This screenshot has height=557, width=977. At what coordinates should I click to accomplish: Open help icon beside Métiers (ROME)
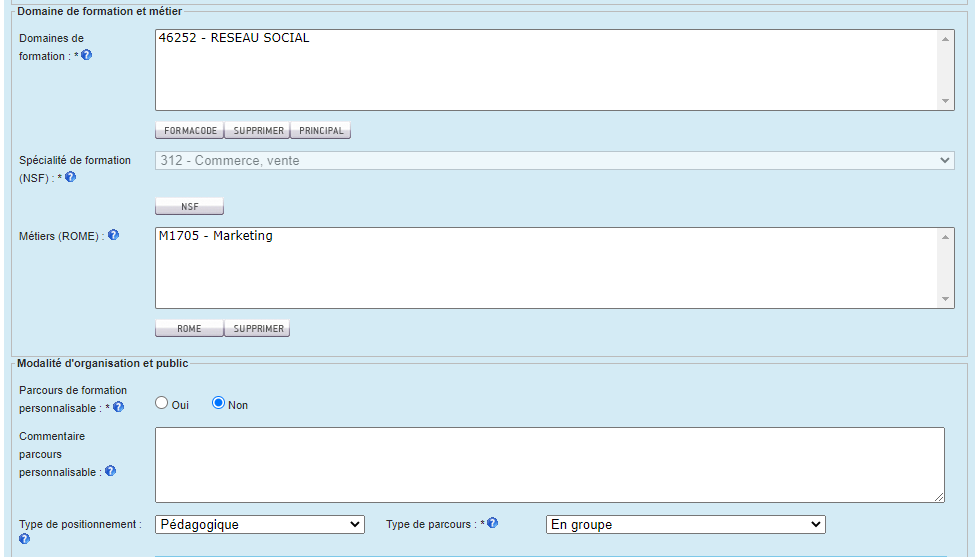tap(113, 235)
